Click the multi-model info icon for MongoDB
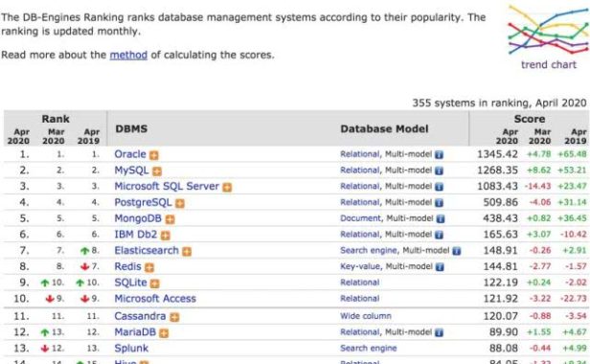 coord(441,218)
